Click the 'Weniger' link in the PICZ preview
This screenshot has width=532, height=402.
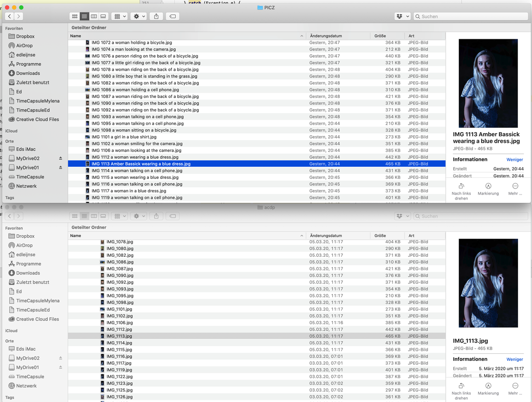click(514, 160)
